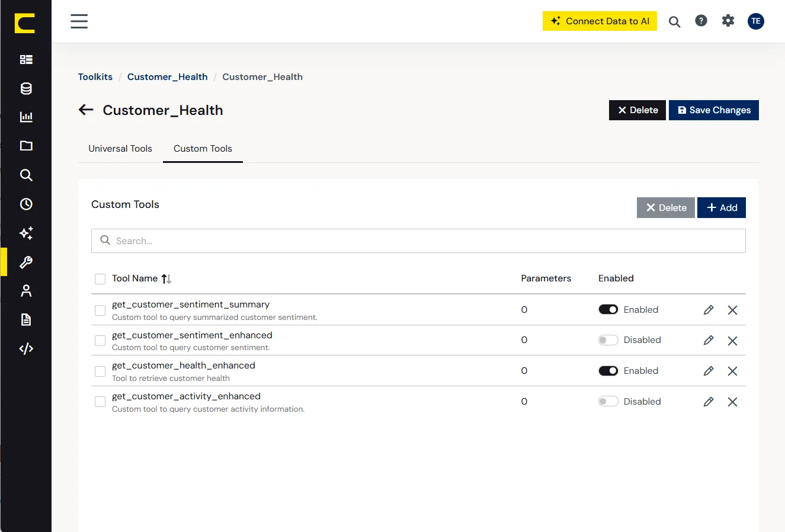
Task: Remove get_customer_activity_enhanced with X icon
Action: 732,402
